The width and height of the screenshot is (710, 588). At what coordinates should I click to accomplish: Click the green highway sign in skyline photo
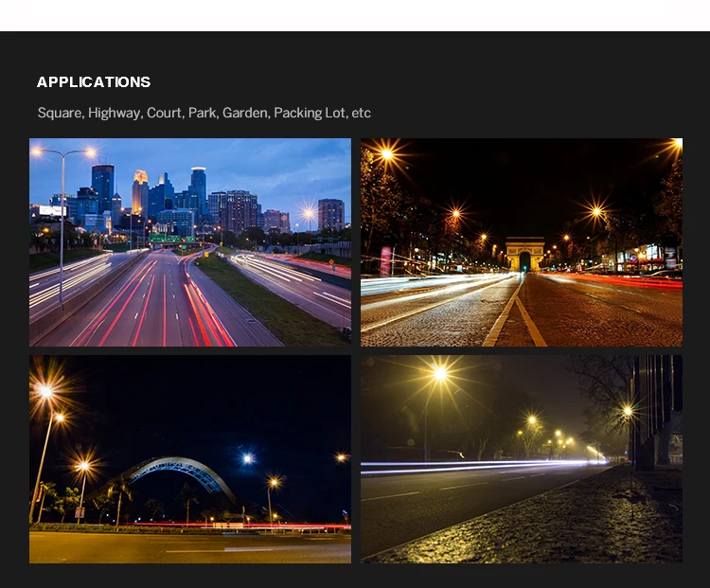coord(171,239)
